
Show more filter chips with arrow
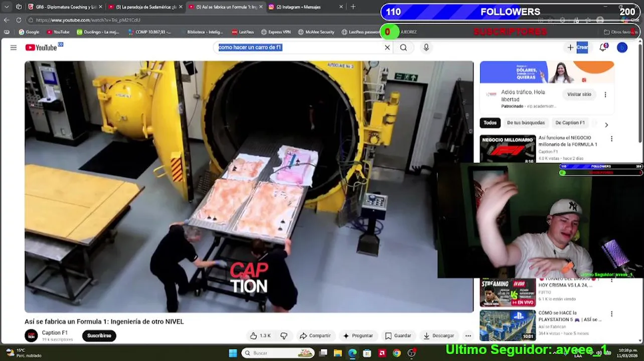[606, 124]
